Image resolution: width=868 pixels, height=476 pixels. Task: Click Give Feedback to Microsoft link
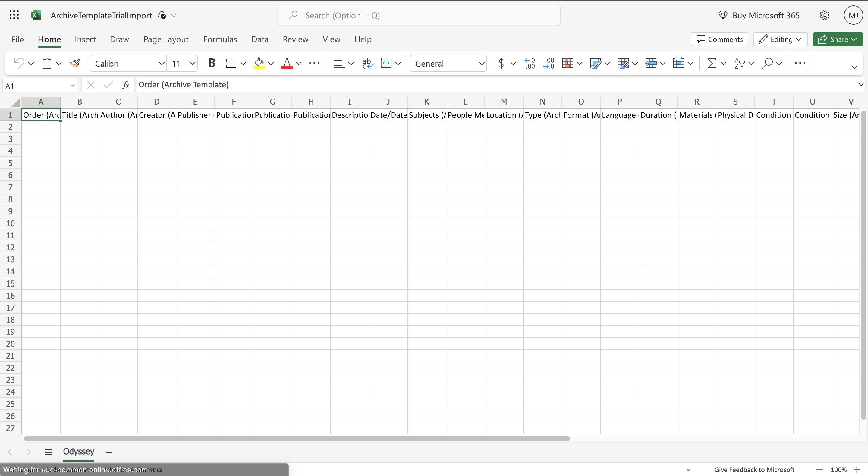pyautogui.click(x=754, y=470)
